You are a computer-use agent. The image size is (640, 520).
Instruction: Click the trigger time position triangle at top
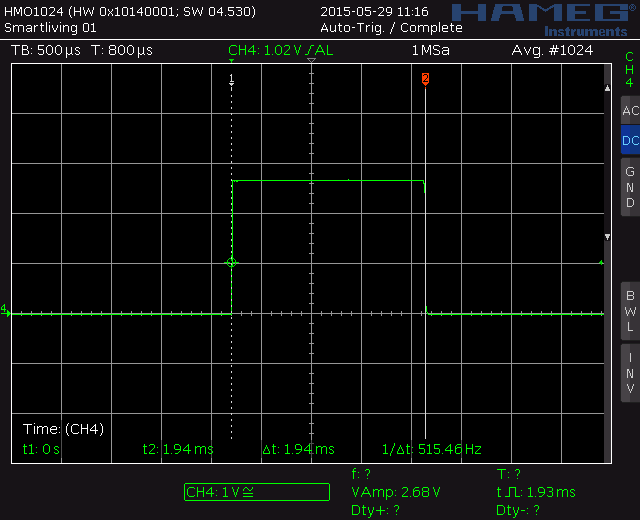click(311, 62)
